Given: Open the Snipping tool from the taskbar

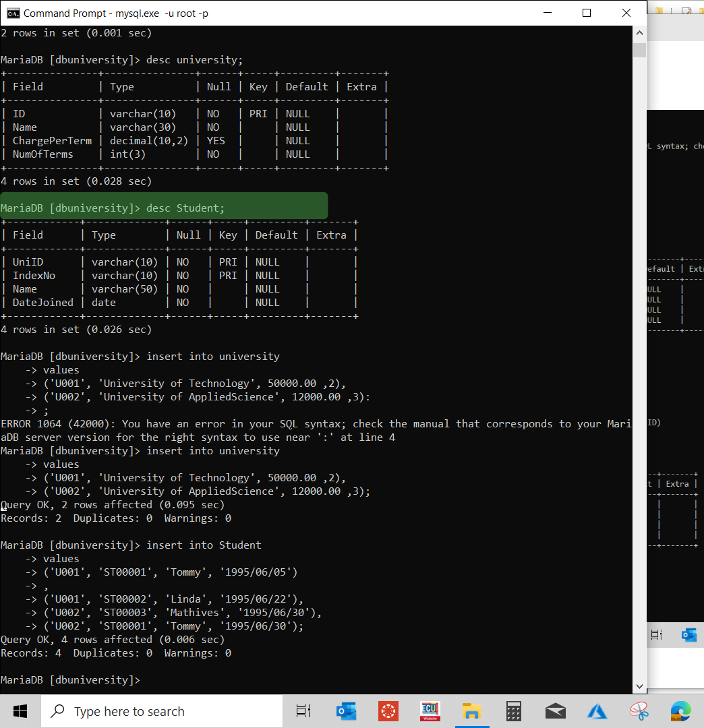Looking at the screenshot, I should [x=639, y=711].
